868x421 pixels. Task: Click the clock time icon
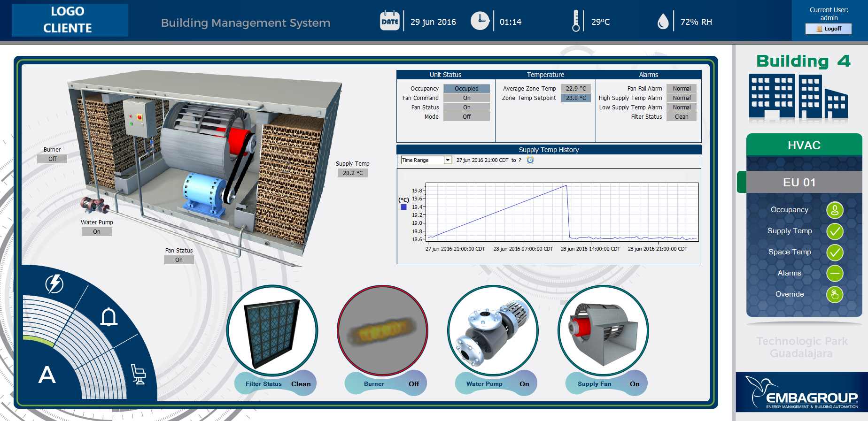480,21
